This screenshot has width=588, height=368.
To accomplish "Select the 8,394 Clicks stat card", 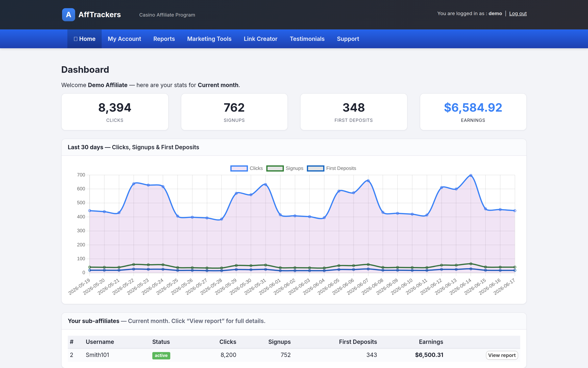I will tap(115, 112).
